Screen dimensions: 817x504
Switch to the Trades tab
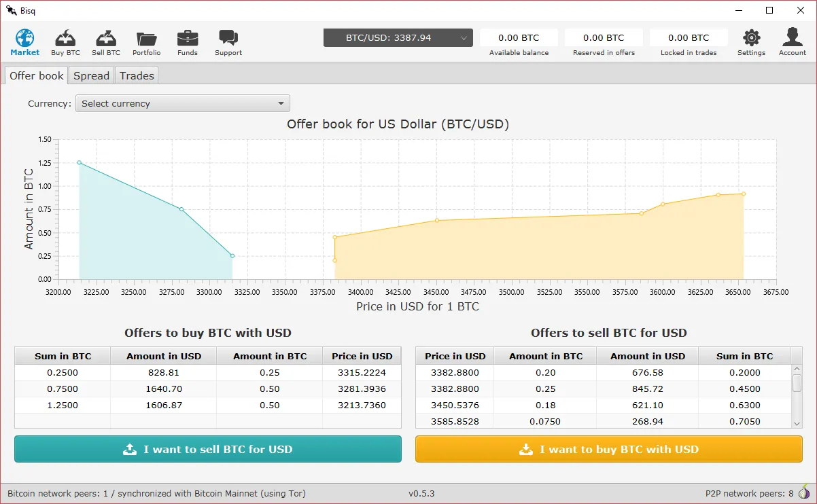click(137, 75)
